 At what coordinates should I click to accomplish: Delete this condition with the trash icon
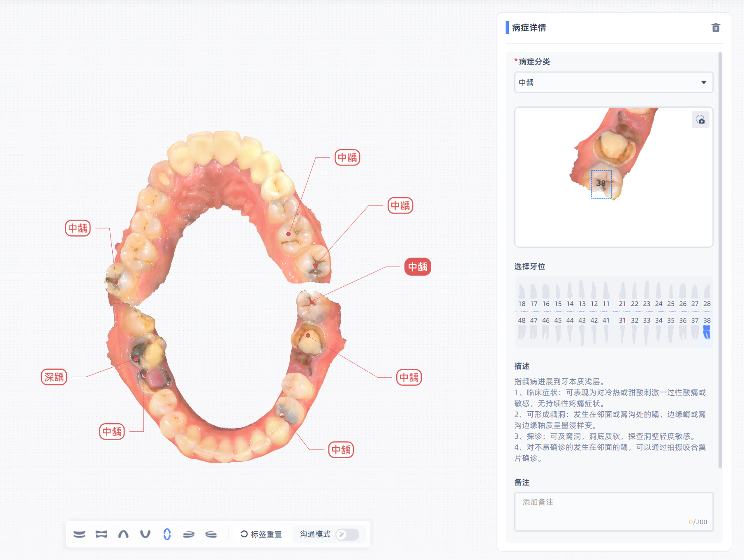[716, 28]
